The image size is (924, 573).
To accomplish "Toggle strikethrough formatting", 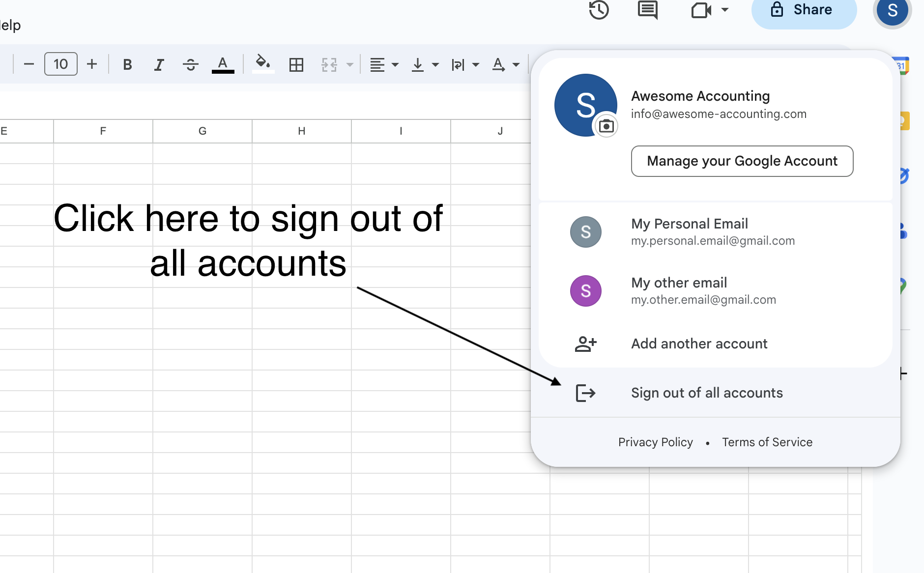I will coord(191,64).
